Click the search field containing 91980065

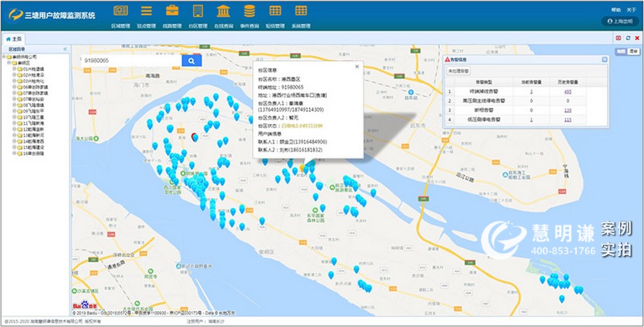(x=129, y=61)
